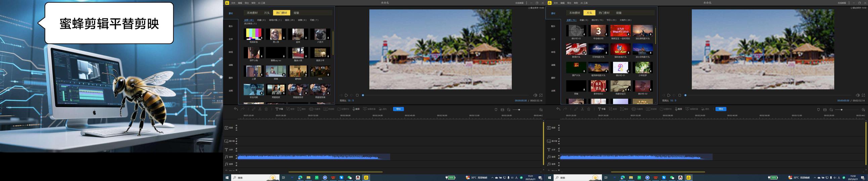Click the timeline zoom-in magnifier in the left window
The width and height of the screenshot is (868, 181).
(x=541, y=110)
